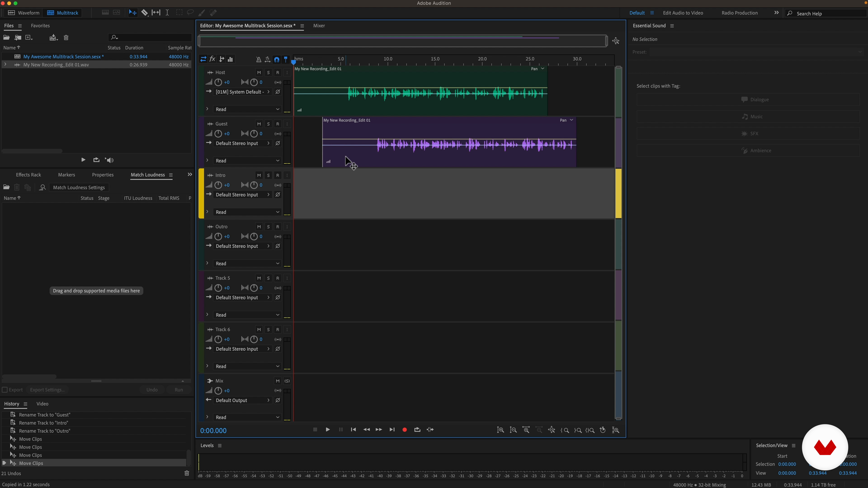Click the Loop Playback icon in transport
The width and height of the screenshot is (868, 488).
(417, 430)
